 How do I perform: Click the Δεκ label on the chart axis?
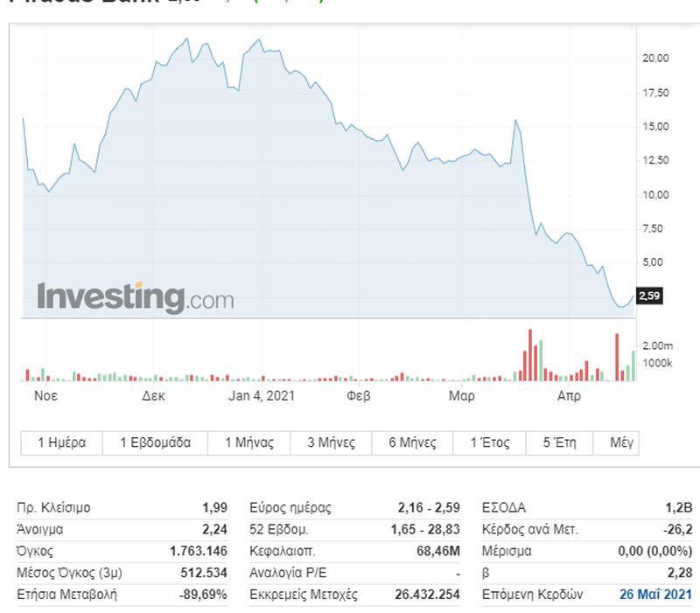153,396
